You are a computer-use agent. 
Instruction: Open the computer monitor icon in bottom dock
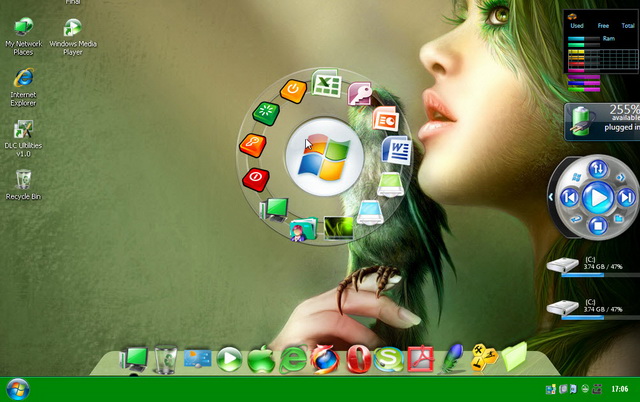pyautogui.click(x=134, y=360)
